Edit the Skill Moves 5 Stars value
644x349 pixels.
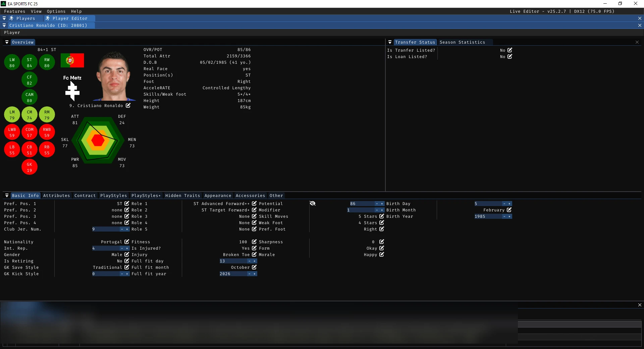tap(382, 216)
